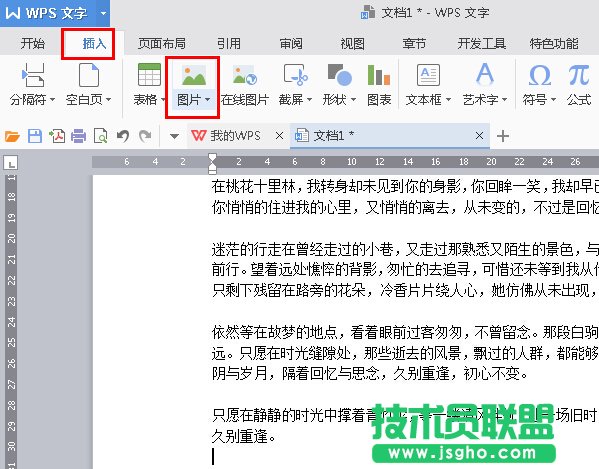This screenshot has width=599, height=469.
Task: Close the 我的WPS tab
Action: coord(279,136)
